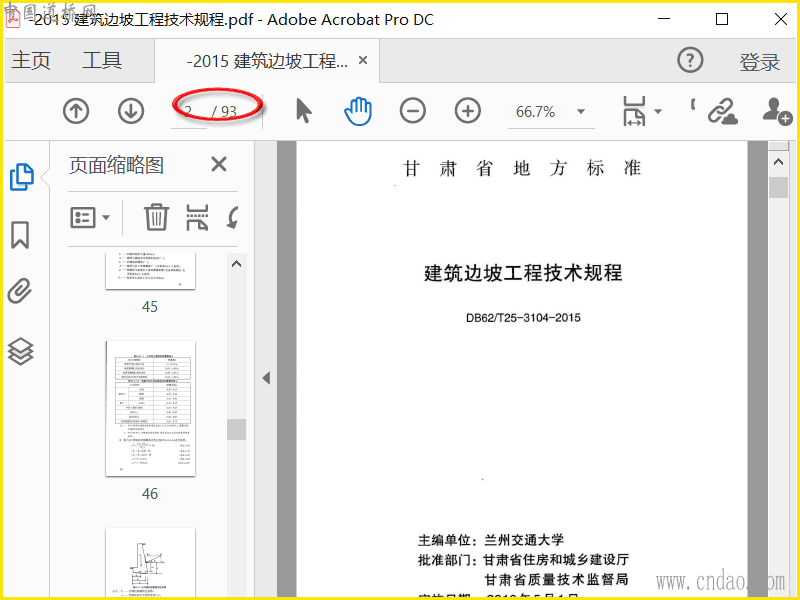Collapse navigation pane with left arrow
The height and width of the screenshot is (600, 800).
coord(266,378)
